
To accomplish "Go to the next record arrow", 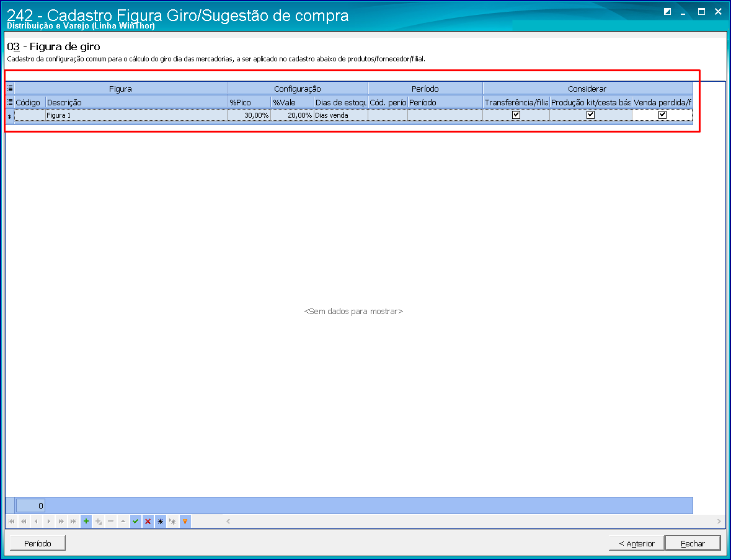I will coord(48,522).
